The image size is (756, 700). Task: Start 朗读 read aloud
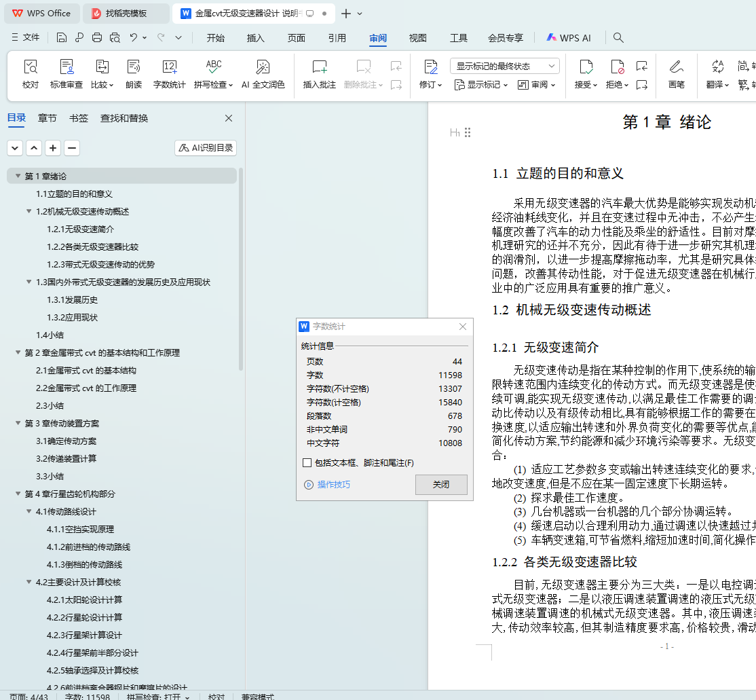pos(134,74)
